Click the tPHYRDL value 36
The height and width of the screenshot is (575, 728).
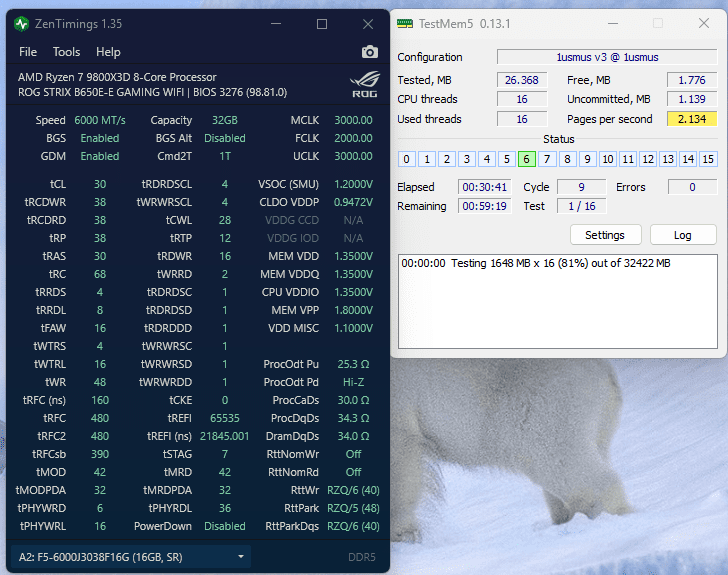[x=225, y=508]
